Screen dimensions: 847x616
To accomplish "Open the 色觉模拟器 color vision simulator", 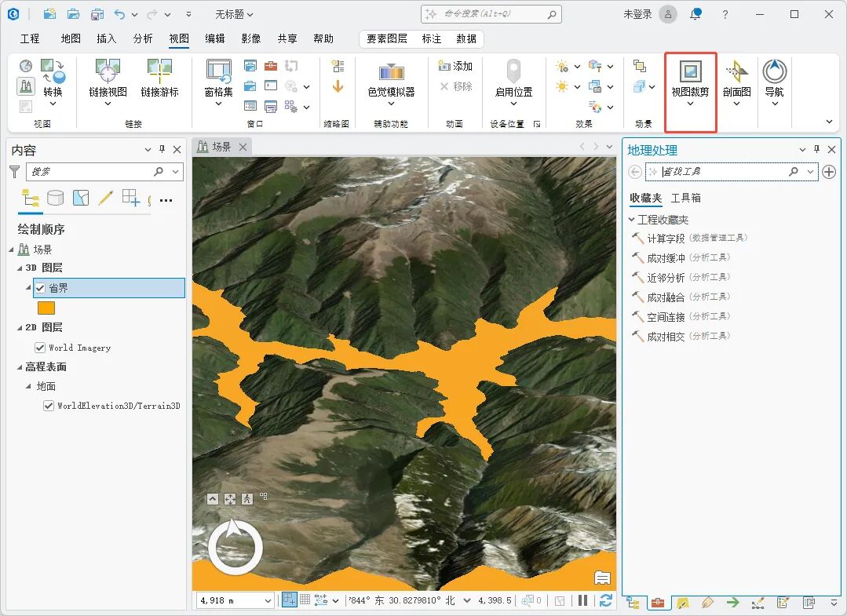I will coord(391,81).
